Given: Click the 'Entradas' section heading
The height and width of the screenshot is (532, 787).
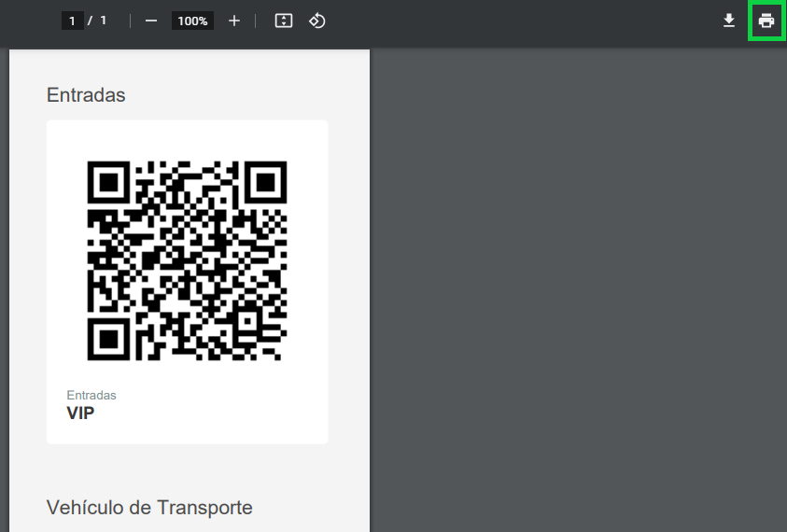Looking at the screenshot, I should pos(86,95).
